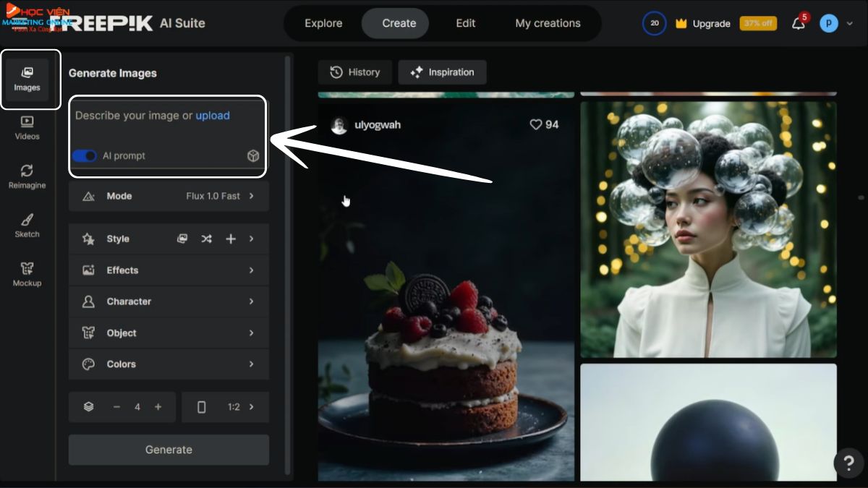Viewport: 868px width, 488px height.
Task: Click the Style star icon
Action: pyautogui.click(x=88, y=239)
